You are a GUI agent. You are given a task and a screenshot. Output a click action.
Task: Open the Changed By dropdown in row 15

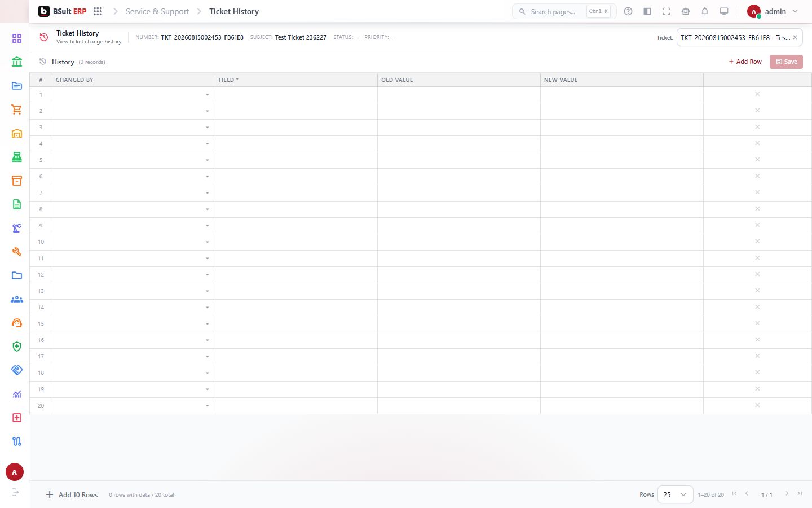click(x=207, y=324)
